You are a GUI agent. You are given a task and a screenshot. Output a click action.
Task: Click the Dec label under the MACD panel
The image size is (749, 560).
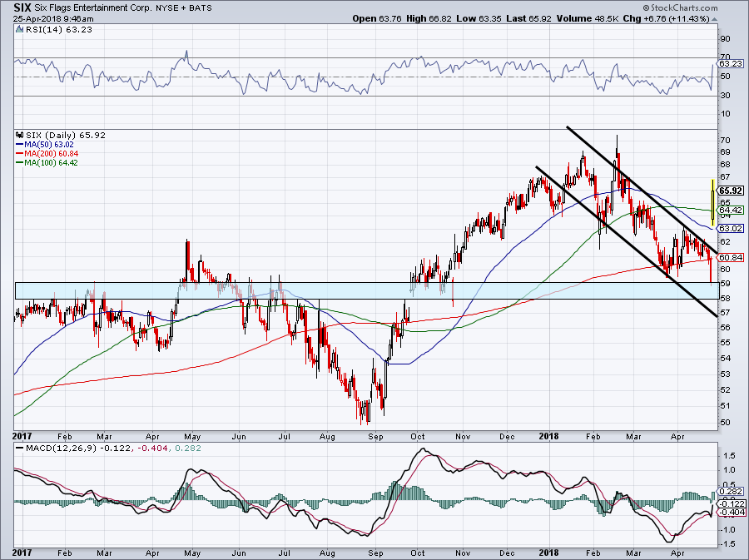point(508,553)
